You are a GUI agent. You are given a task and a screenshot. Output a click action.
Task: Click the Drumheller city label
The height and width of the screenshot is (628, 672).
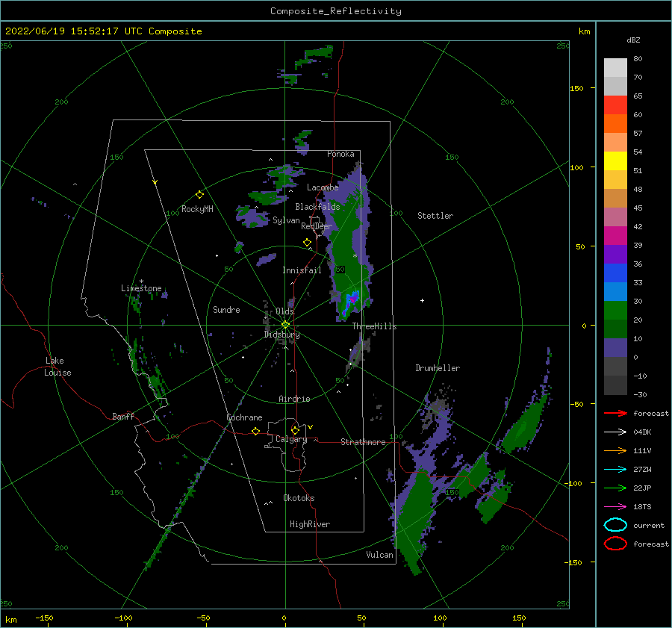click(438, 368)
